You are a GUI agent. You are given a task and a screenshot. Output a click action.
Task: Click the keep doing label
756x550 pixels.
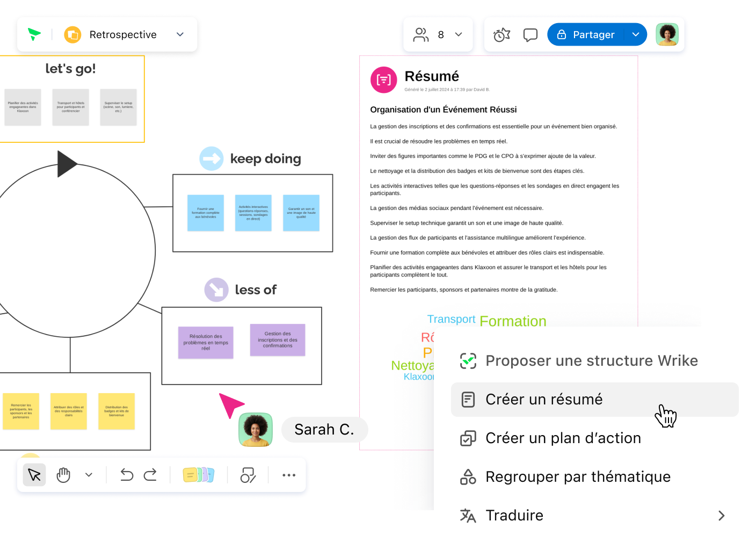click(x=266, y=159)
